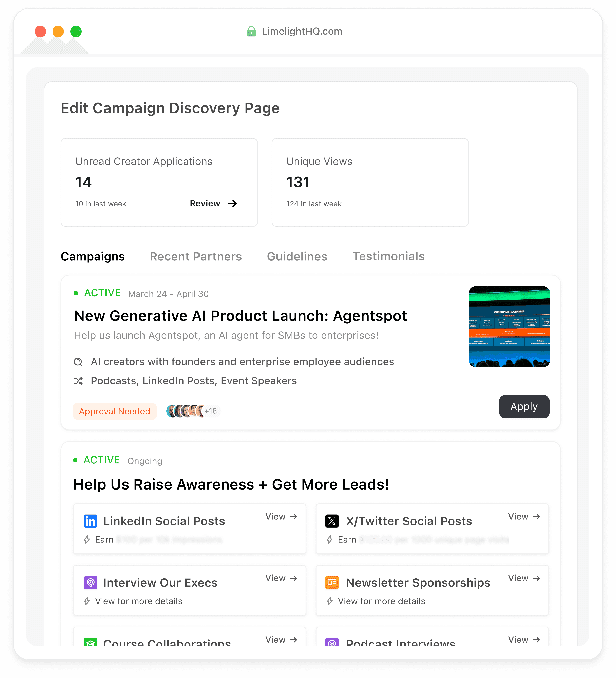The width and height of the screenshot is (616, 678).
Task: Click the 124 in last week text
Action: click(314, 204)
